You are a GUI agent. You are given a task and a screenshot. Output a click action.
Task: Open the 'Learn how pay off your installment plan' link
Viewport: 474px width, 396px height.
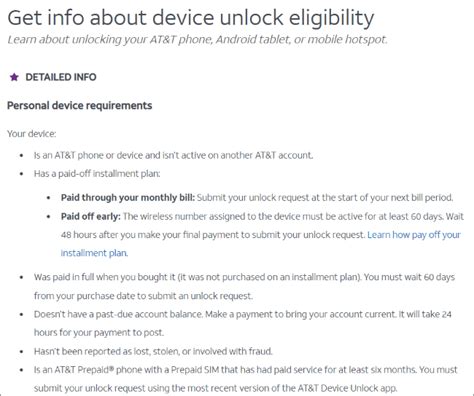point(414,235)
